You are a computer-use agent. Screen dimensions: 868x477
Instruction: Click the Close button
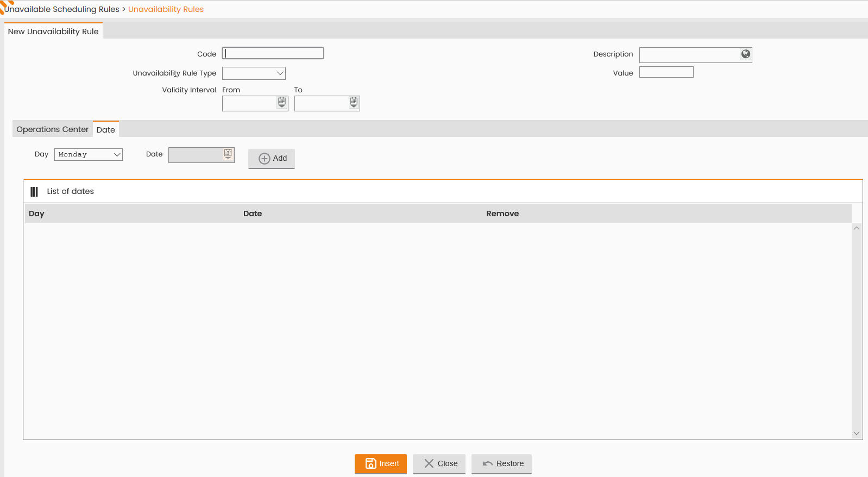(439, 464)
